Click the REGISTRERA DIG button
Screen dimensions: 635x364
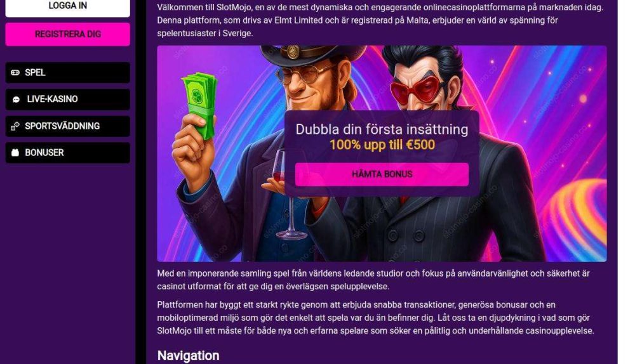coord(68,34)
